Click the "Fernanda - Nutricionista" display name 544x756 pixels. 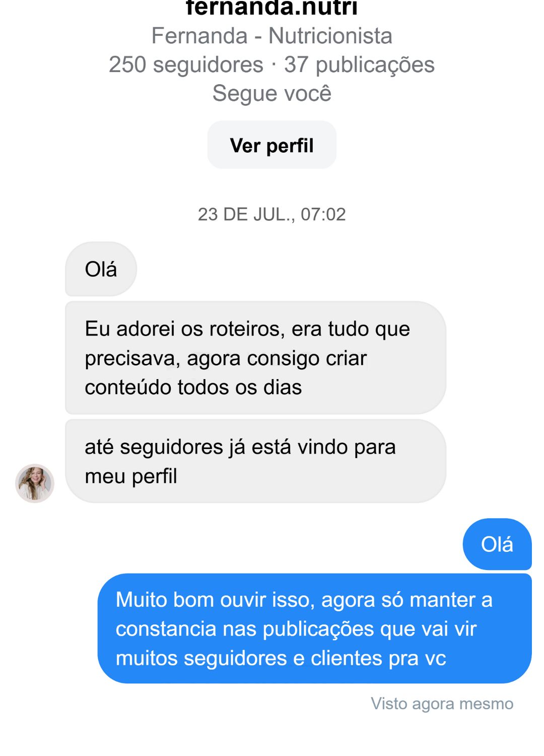tap(271, 36)
